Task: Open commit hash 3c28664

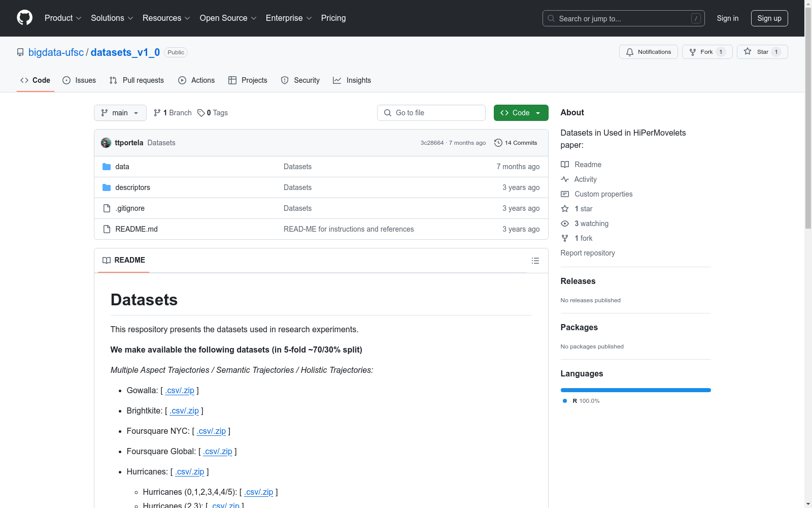Action: point(432,143)
